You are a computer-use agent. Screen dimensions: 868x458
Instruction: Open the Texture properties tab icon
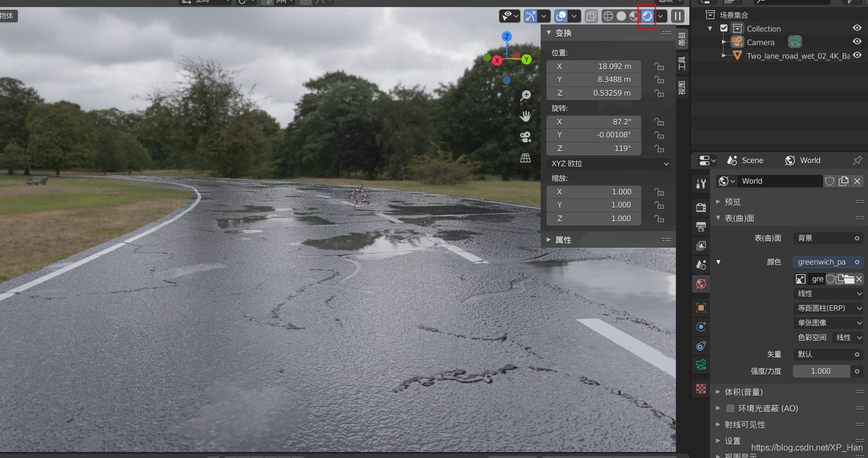701,388
